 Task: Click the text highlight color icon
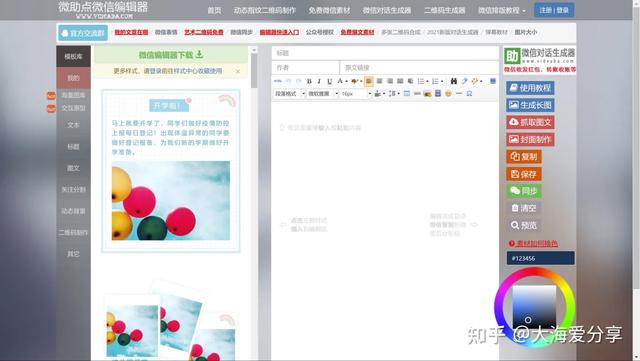[x=354, y=81]
